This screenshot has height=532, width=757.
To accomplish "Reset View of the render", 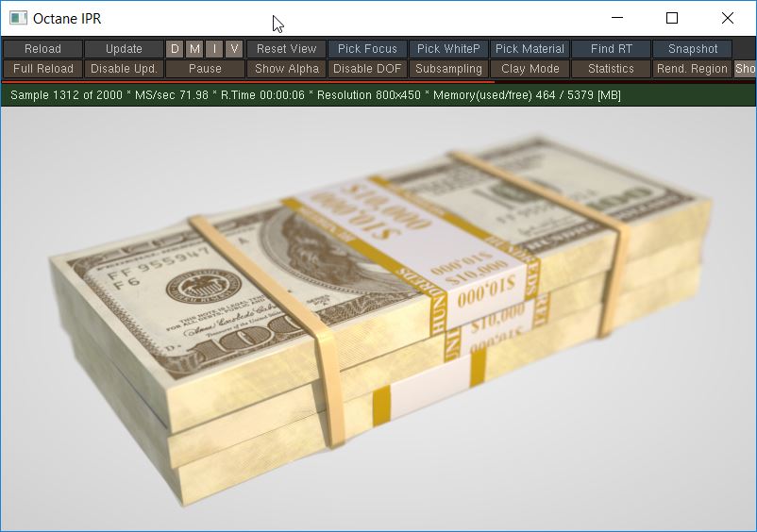I will pyautogui.click(x=286, y=49).
